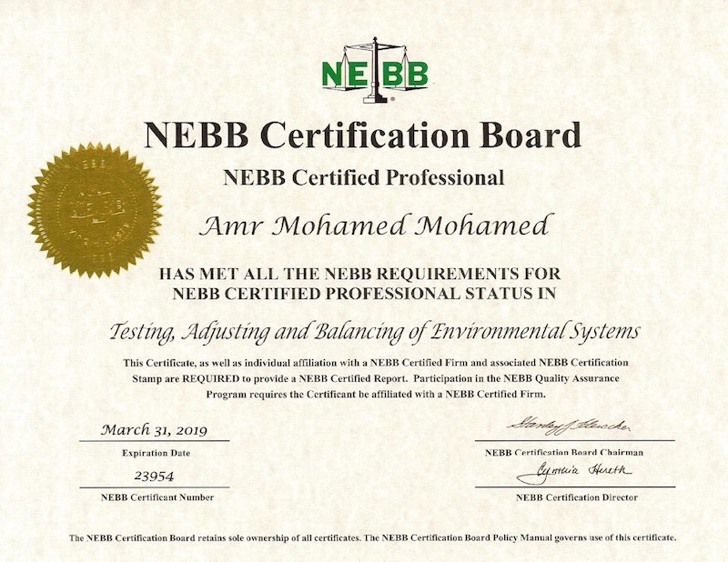Viewport: 728px width, 562px height.
Task: Click the line beginning "This Certificate, as well as"
Action: click(x=376, y=363)
